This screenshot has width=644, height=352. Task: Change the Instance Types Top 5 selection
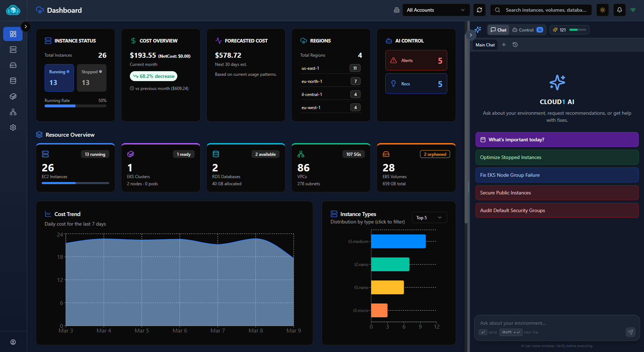[429, 217]
